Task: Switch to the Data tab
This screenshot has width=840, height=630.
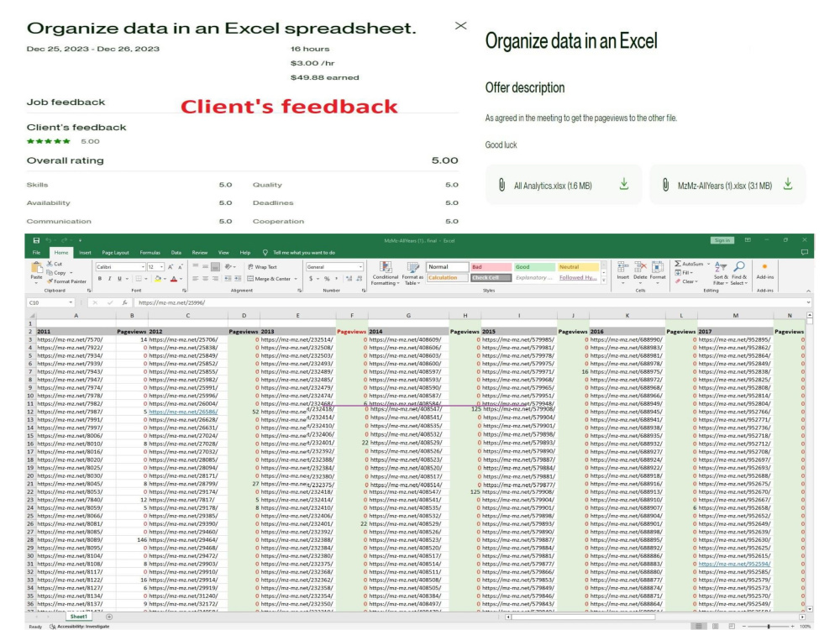Action: [176, 252]
